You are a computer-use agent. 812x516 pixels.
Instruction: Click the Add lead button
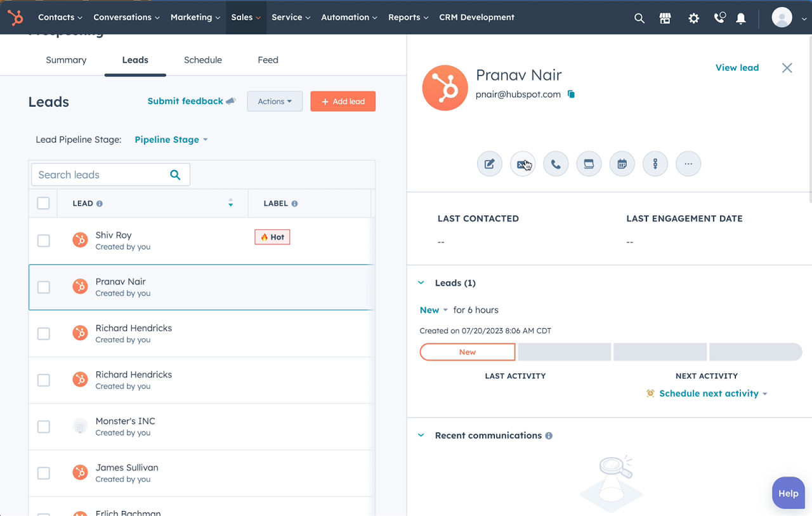[343, 102]
